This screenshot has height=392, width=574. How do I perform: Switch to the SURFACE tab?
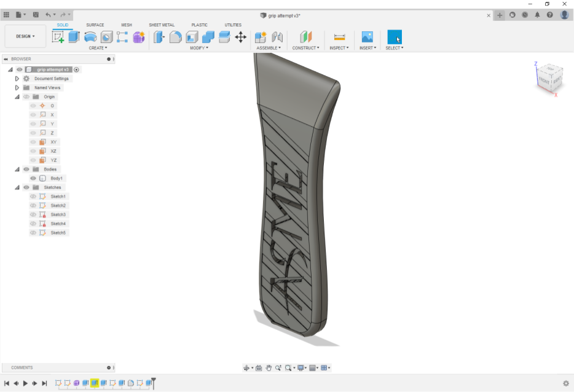click(x=95, y=25)
